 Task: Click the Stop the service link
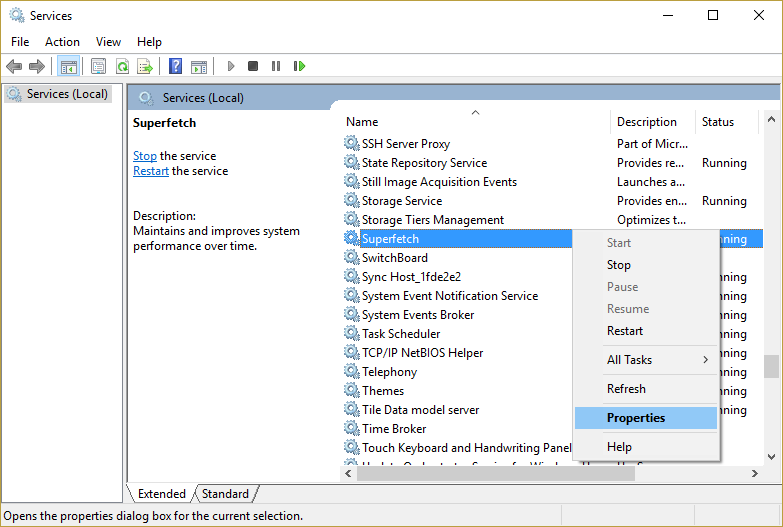(x=145, y=156)
